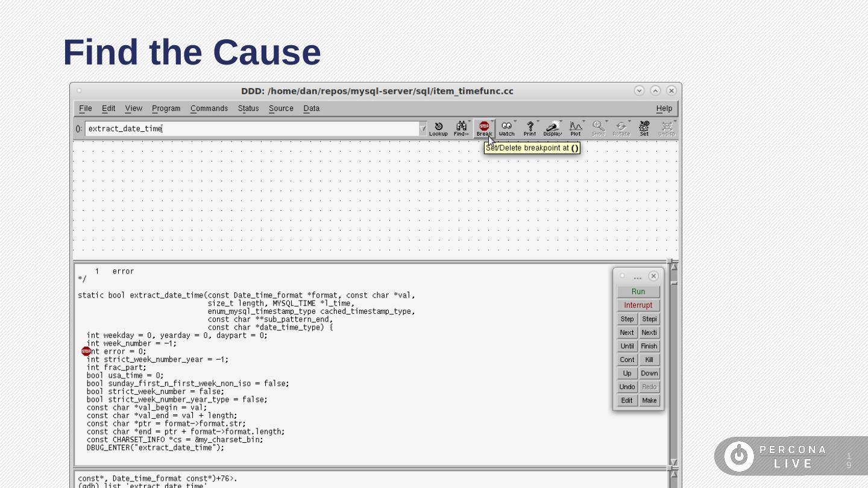Viewport: 868px width, 488px height.
Task: Click the gdb console 'list' command line
Action: [x=143, y=486]
